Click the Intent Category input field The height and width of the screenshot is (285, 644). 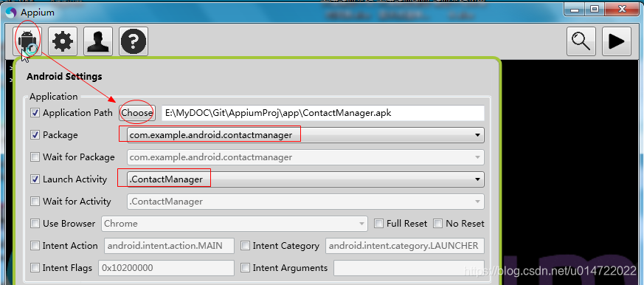[x=405, y=246]
